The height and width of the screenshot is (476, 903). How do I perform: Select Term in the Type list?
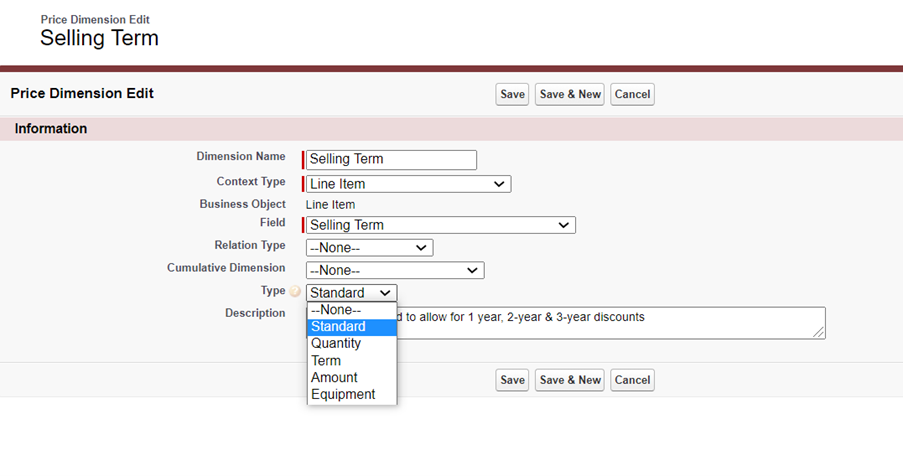(351, 361)
